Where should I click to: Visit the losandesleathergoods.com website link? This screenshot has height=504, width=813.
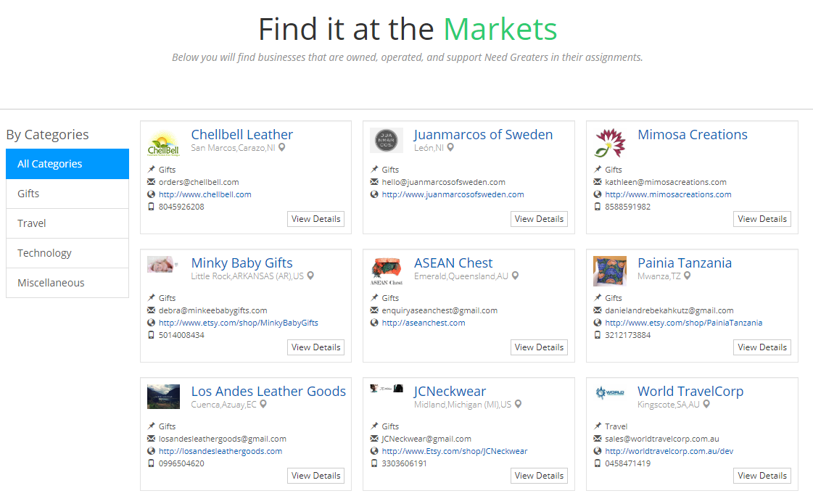[220, 451]
